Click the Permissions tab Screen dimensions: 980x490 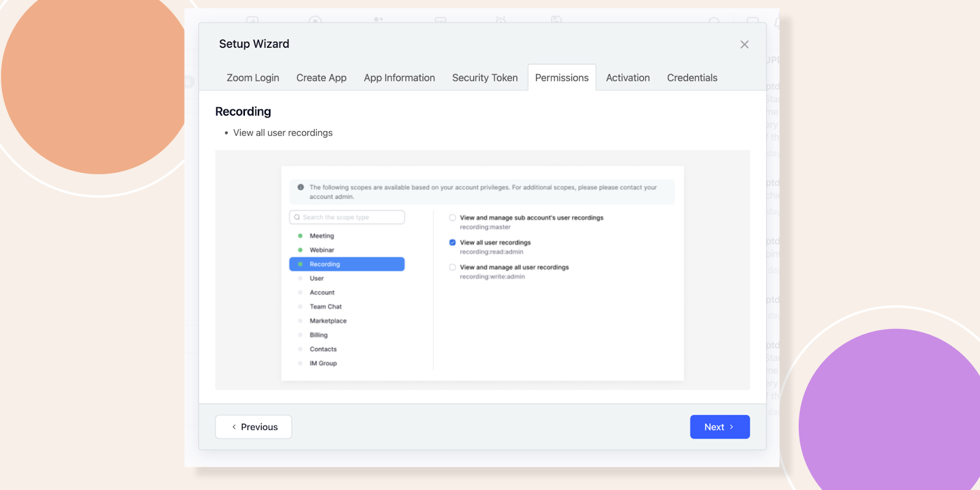(562, 78)
